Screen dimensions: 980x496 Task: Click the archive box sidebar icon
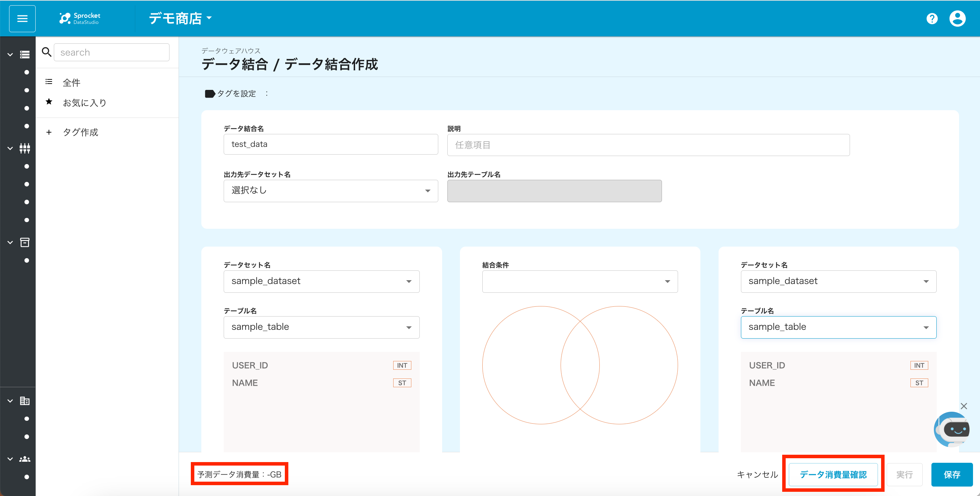[25, 242]
